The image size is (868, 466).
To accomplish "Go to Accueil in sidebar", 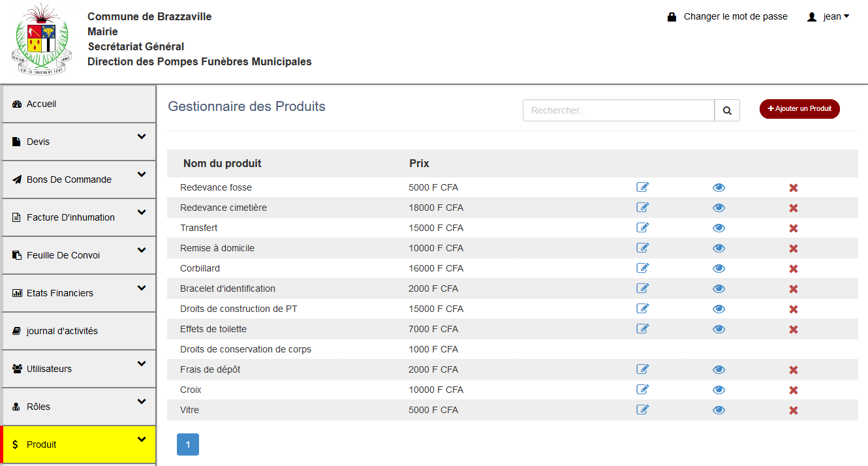I will (41, 104).
